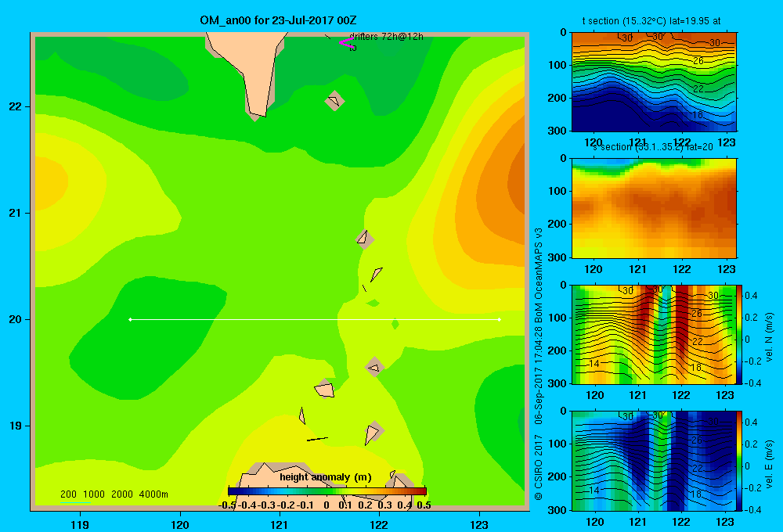Click the '-0.5' tick of height anomaly scale
Image resolution: width=783 pixels, height=532 pixels.
point(227,505)
